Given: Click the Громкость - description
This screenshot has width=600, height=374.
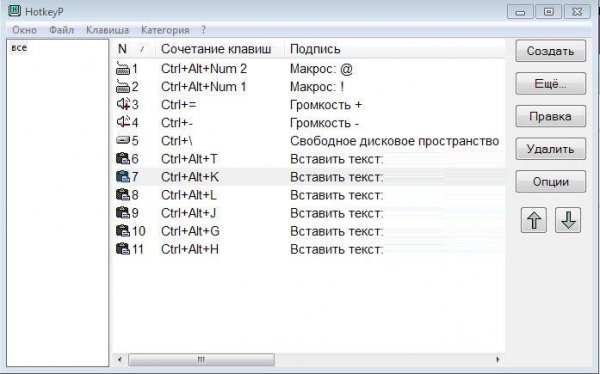Looking at the screenshot, I should click(324, 123).
